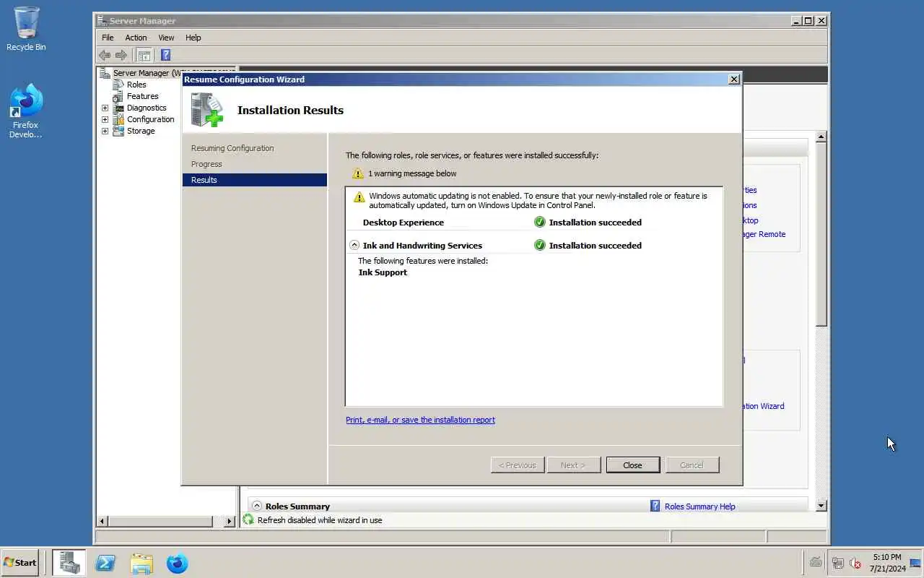Click the Show Desktop tray icon
This screenshot has width=924, height=578.
pos(915,563)
